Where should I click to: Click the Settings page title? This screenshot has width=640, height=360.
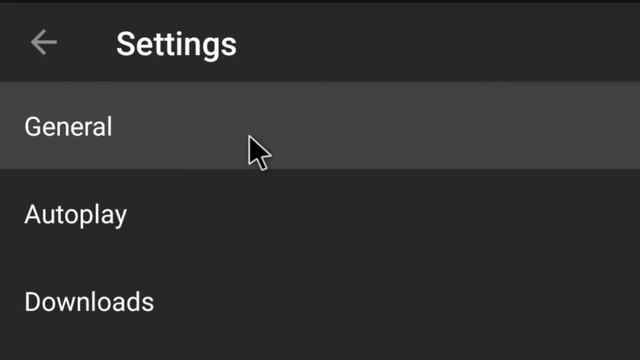tap(176, 44)
